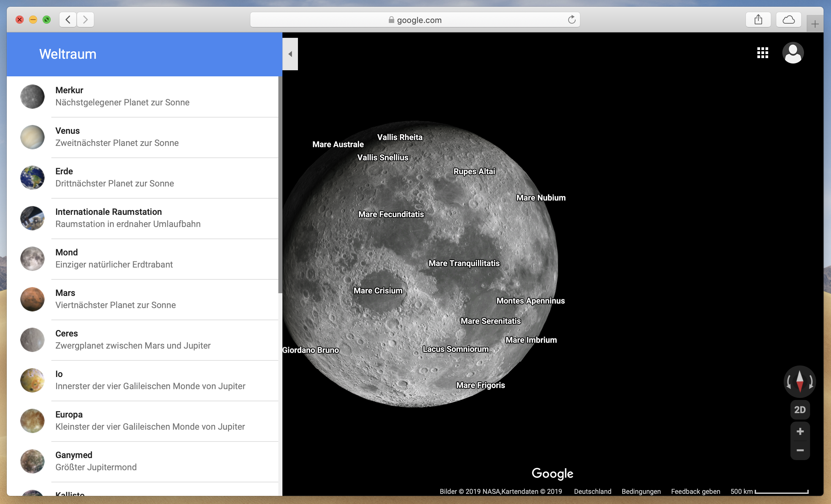831x504 pixels.
Task: Open Ganymed list entry
Action: (x=143, y=461)
